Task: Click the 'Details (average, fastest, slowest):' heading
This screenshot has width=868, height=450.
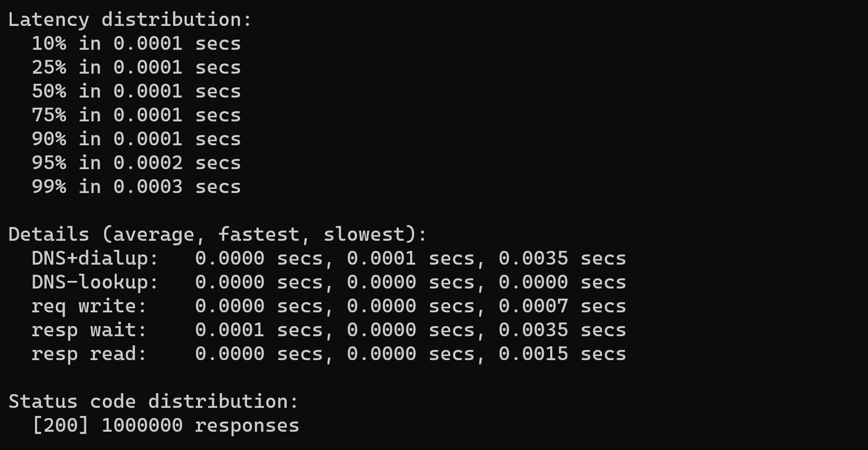Action: (x=218, y=235)
